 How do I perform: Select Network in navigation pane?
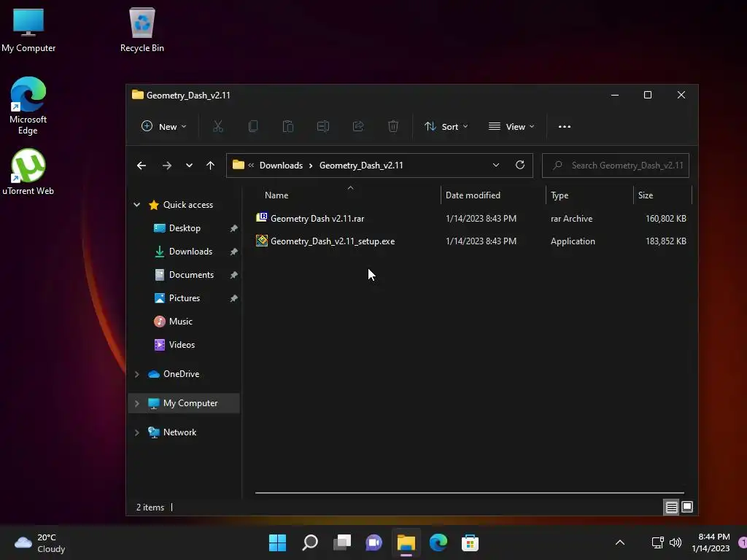pos(179,432)
